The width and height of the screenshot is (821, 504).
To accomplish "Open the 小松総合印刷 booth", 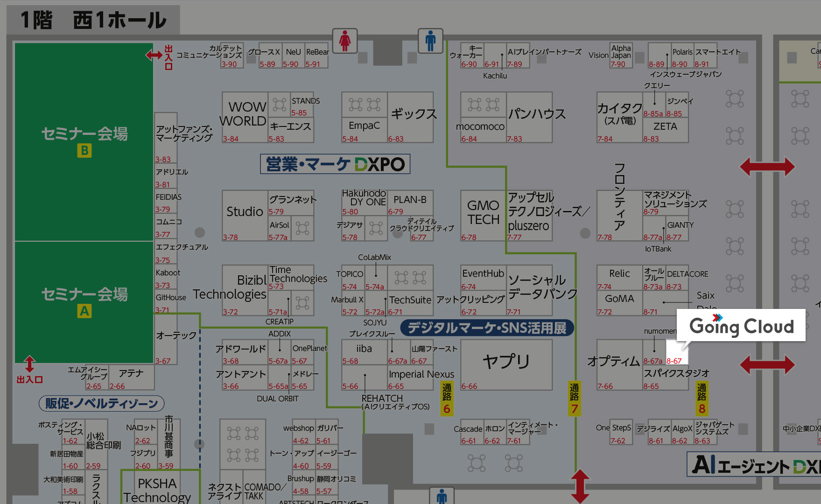I will click(x=96, y=445).
